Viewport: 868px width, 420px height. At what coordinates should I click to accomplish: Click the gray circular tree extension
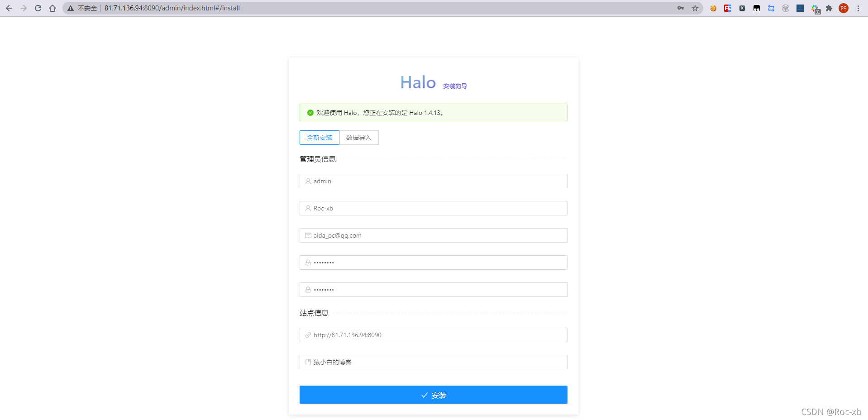pyautogui.click(x=786, y=8)
